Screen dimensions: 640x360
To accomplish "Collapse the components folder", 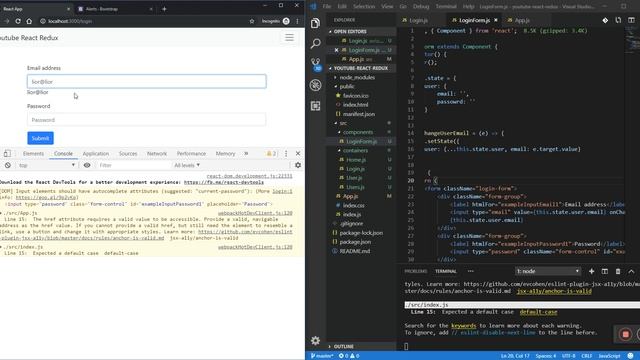I will tap(358, 132).
